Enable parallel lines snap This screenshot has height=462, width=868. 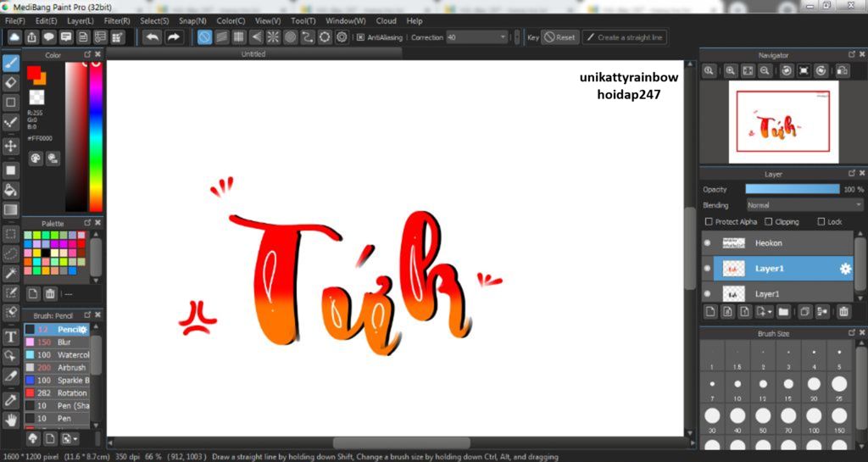(x=222, y=37)
